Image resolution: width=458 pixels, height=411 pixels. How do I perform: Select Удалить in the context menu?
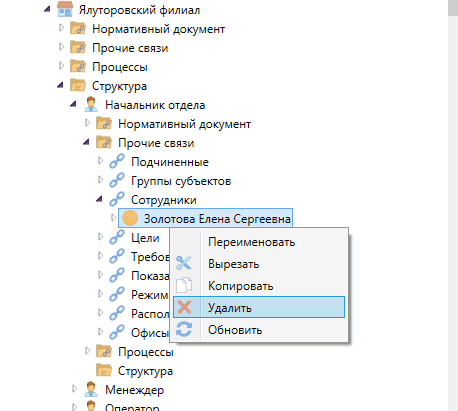click(259, 307)
